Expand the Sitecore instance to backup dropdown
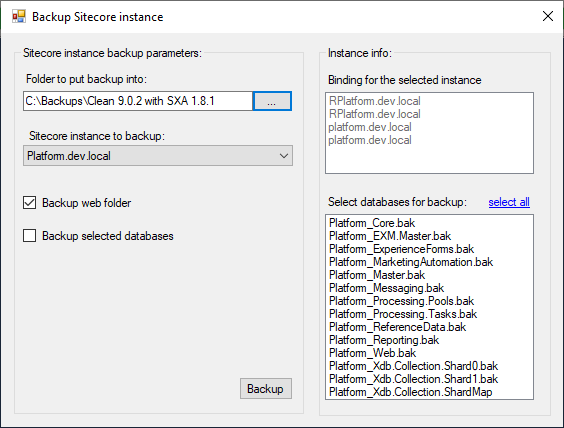The image size is (564, 428). pos(158,156)
